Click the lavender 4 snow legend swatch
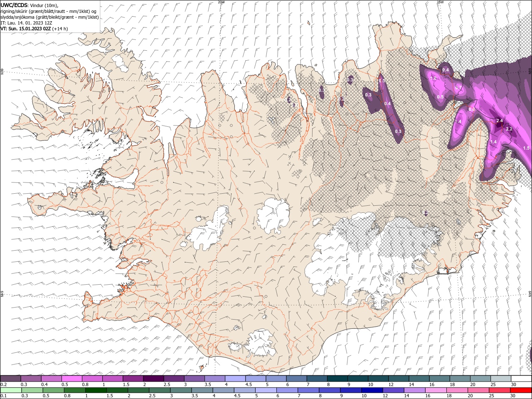The width and height of the screenshot is (532, 399). tap(235, 379)
